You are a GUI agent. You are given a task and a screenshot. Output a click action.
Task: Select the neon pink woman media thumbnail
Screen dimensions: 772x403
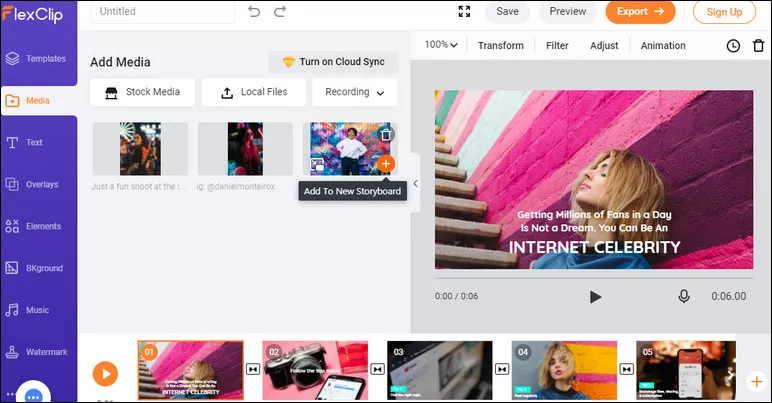click(245, 149)
